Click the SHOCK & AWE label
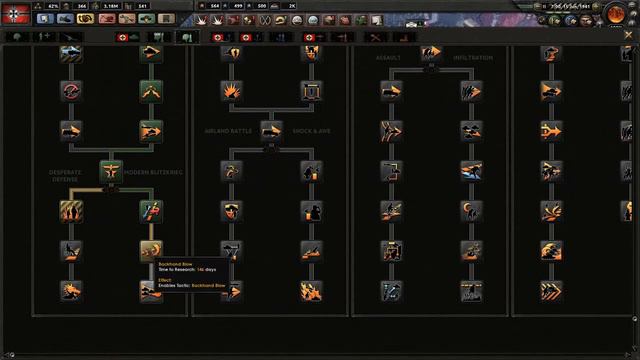Screen dimensions: 640x360 [311, 131]
